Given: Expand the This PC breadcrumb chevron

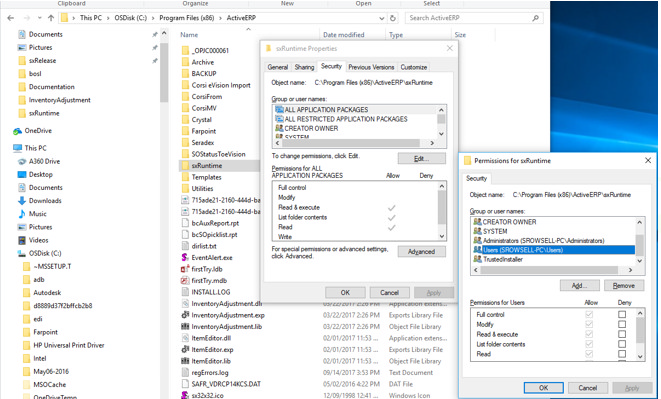Looking at the screenshot, I should point(108,18).
